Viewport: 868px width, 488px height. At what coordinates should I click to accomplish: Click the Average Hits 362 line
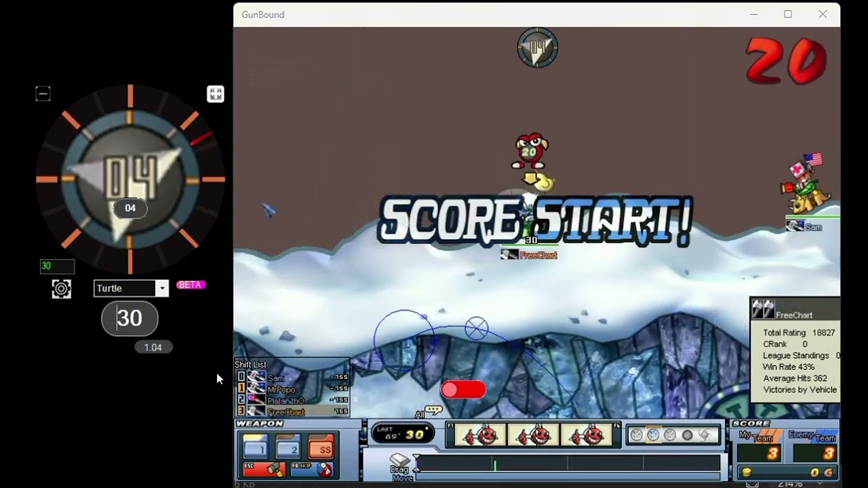795,378
